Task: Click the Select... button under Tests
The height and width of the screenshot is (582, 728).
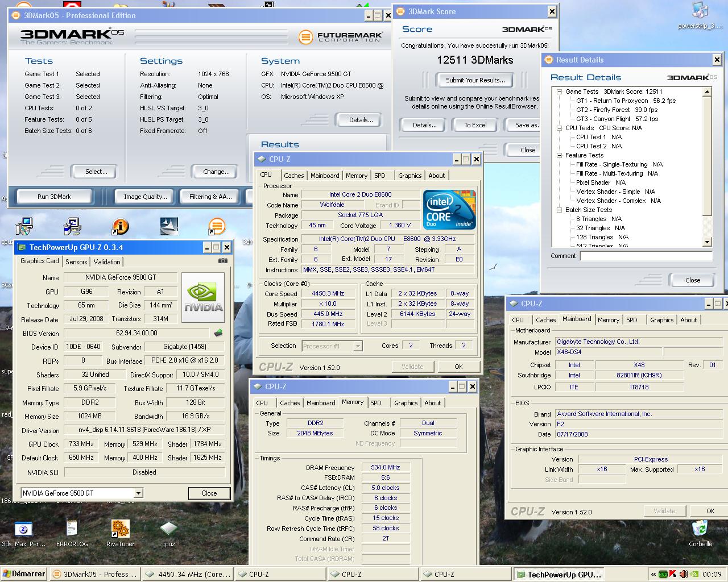Action: tap(96, 172)
